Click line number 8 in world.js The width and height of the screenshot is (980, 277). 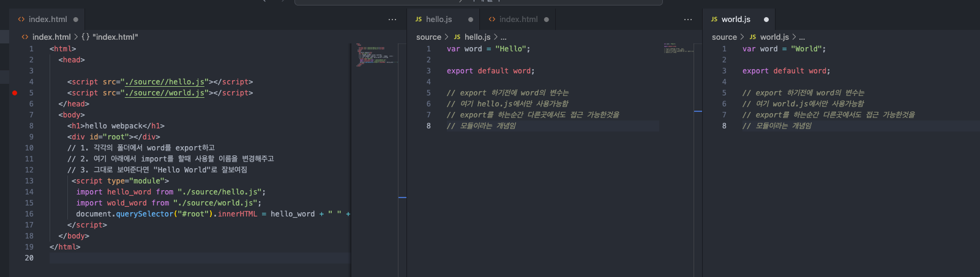[724, 126]
